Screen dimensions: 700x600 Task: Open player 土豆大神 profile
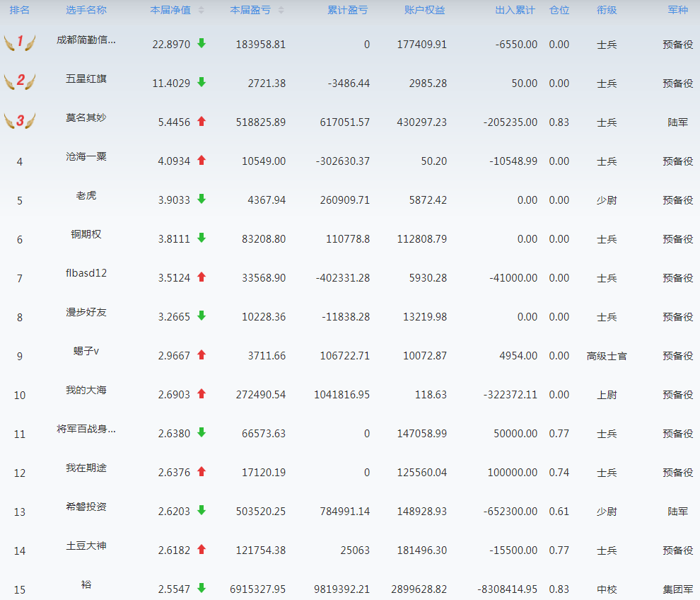[86, 546]
